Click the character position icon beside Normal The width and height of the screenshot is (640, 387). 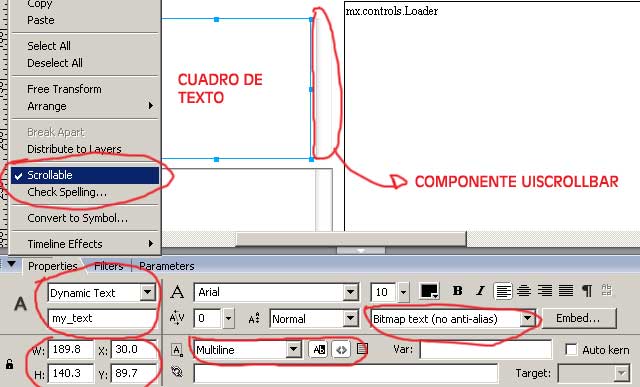click(x=254, y=318)
